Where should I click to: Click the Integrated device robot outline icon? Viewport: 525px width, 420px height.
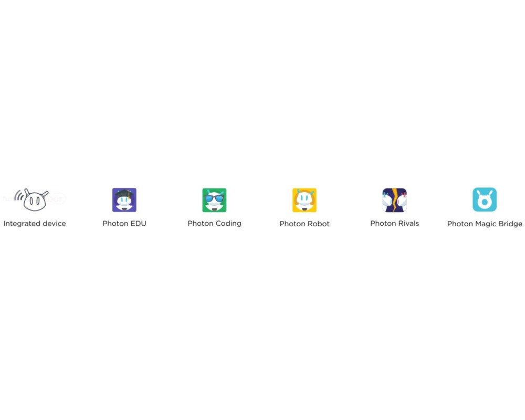point(35,201)
